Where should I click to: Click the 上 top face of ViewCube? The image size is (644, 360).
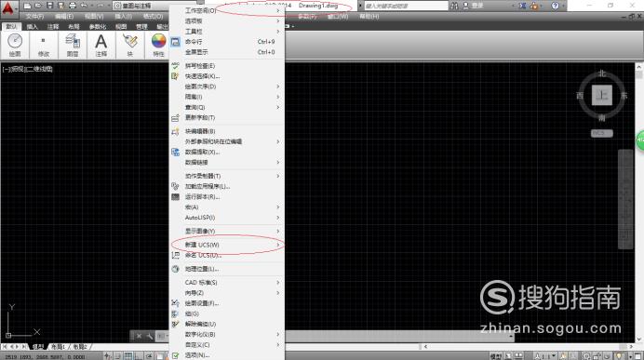602,95
